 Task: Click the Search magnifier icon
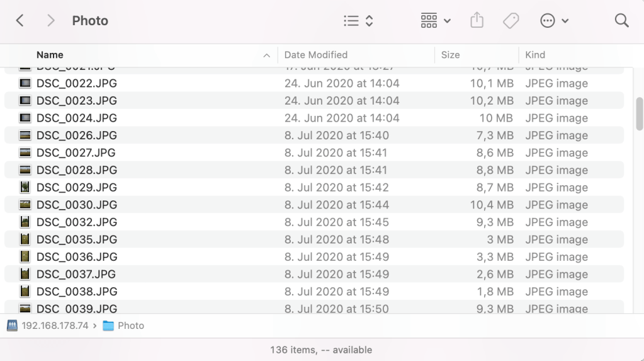621,21
